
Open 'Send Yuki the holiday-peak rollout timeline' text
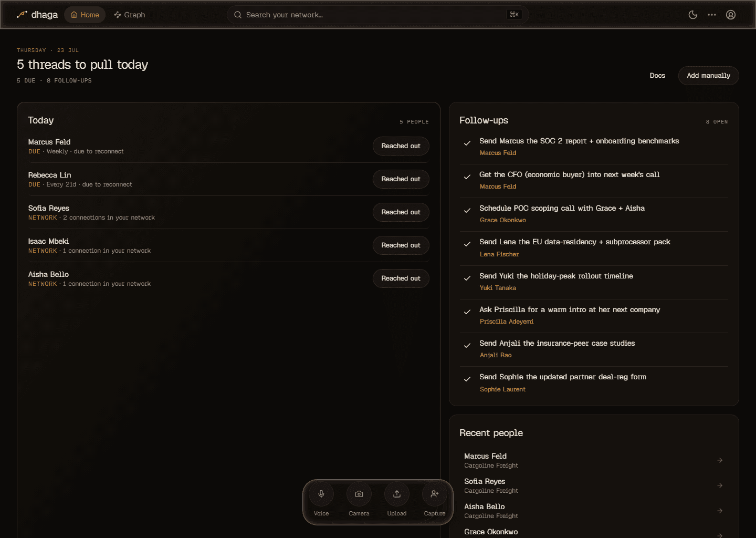pyautogui.click(x=556, y=276)
